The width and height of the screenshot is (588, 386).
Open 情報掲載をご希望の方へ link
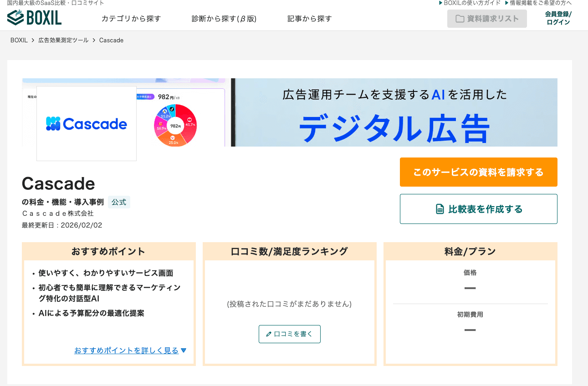(x=538, y=3)
